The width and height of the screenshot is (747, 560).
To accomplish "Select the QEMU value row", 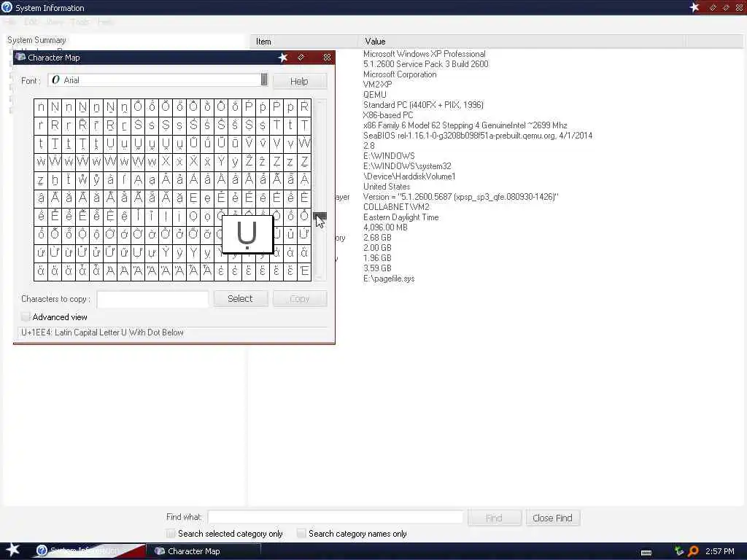I will tap(374, 94).
